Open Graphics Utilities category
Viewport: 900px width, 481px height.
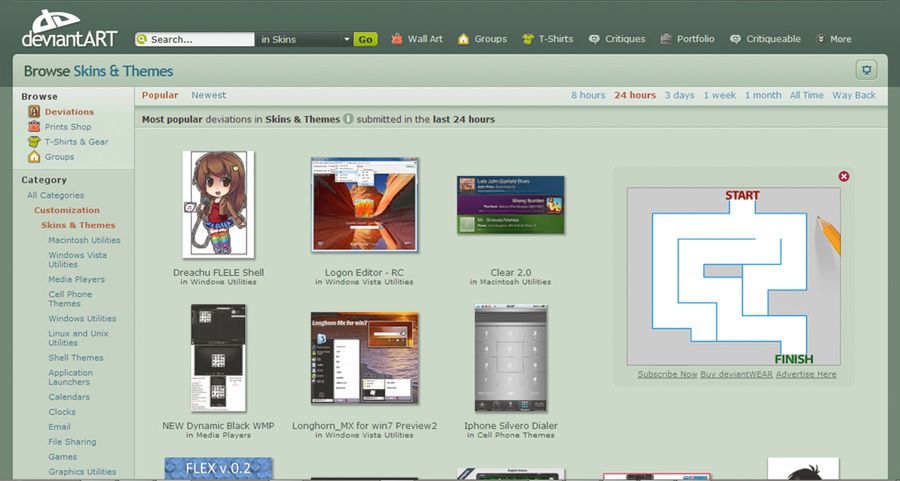tap(82, 471)
